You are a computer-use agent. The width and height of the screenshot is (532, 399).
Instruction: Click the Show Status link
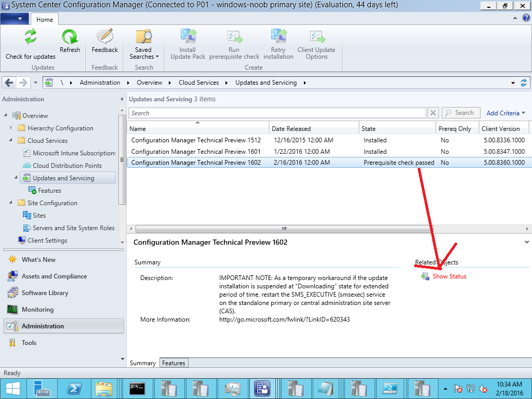point(449,276)
